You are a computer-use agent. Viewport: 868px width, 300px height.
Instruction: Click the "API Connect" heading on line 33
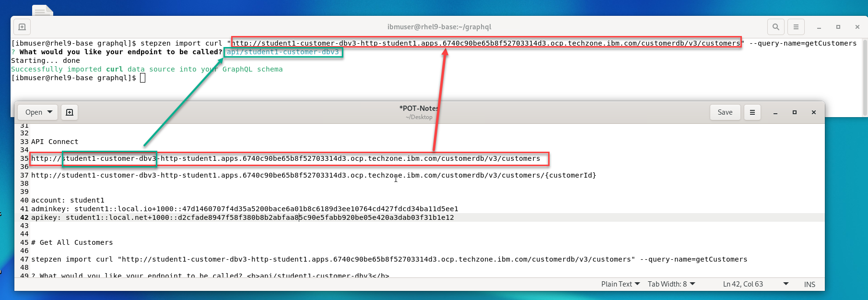(55, 142)
